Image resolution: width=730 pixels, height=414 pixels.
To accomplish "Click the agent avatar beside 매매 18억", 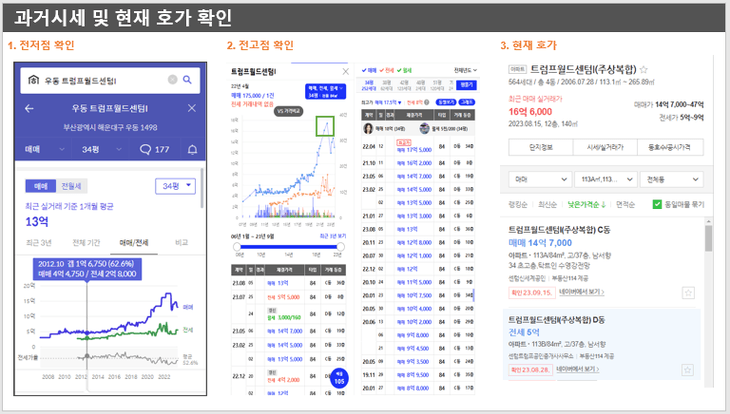I will [368, 129].
